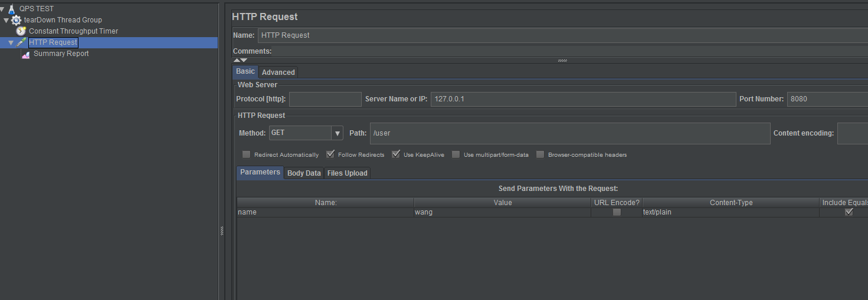Collapse the HTTP Request tree node
The height and width of the screenshot is (300, 868).
11,42
